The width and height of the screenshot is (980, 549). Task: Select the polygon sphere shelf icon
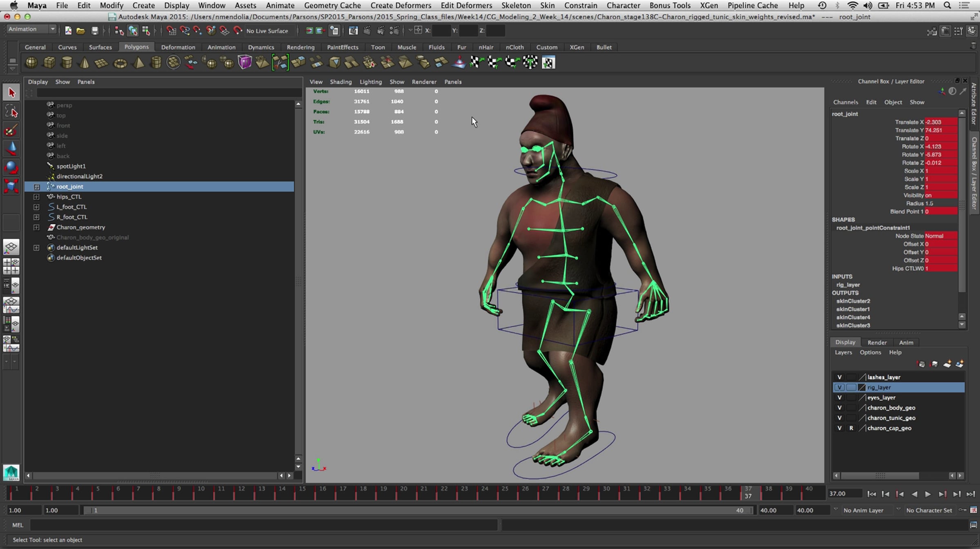click(31, 62)
